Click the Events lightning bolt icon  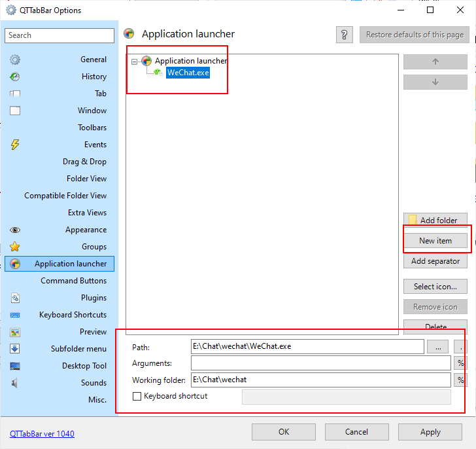tap(15, 145)
